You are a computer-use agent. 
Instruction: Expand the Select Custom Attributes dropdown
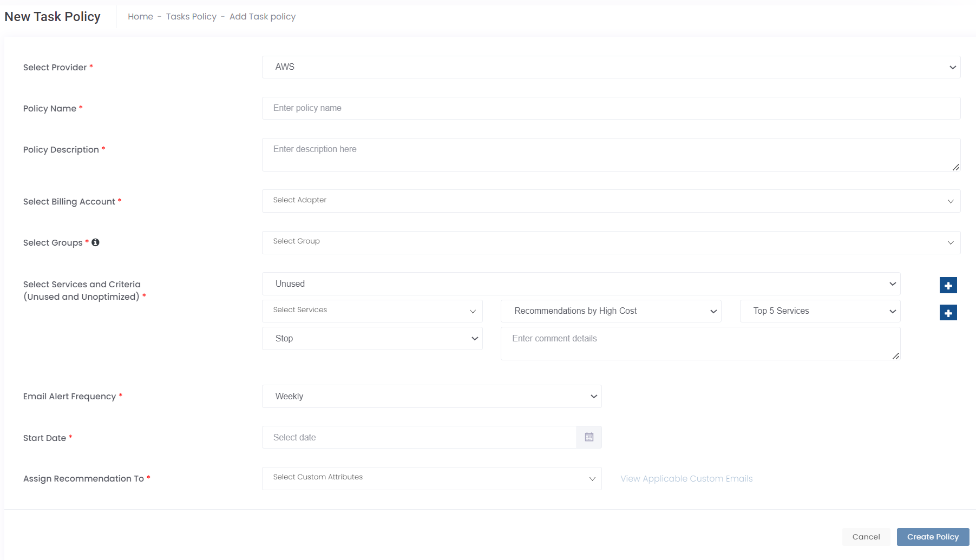431,478
